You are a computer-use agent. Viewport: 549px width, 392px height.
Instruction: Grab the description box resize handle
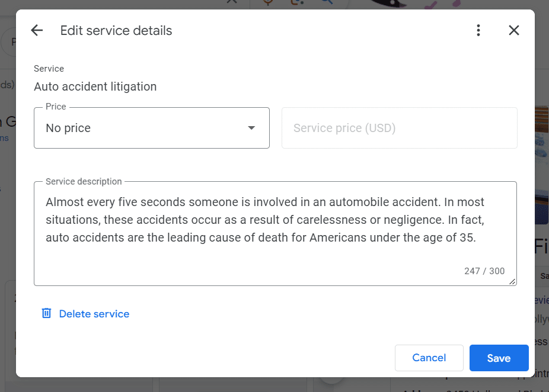coord(512,281)
